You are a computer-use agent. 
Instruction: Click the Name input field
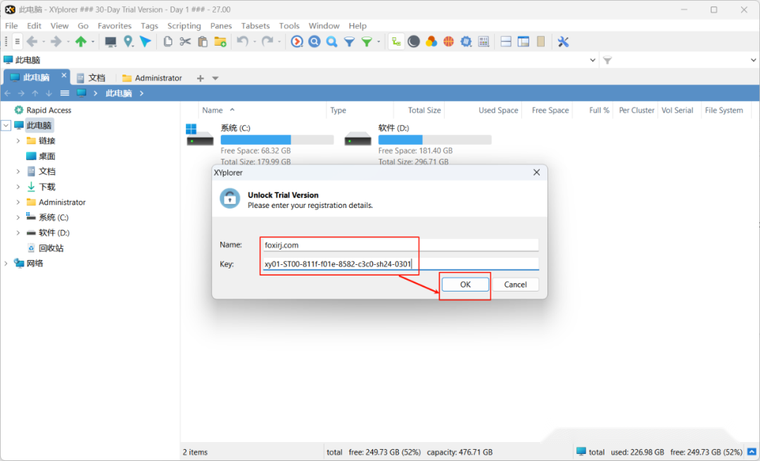tap(401, 245)
